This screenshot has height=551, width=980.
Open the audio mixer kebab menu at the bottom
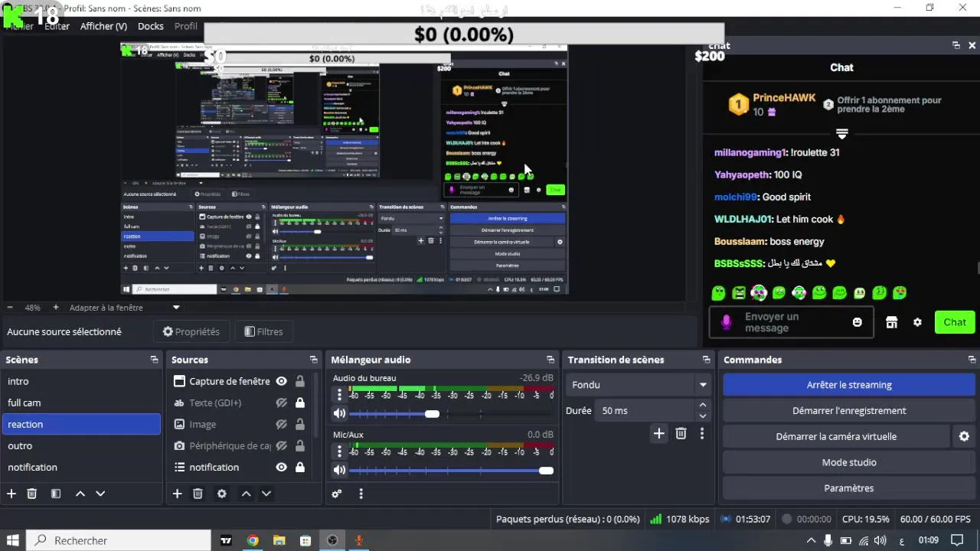tap(361, 494)
